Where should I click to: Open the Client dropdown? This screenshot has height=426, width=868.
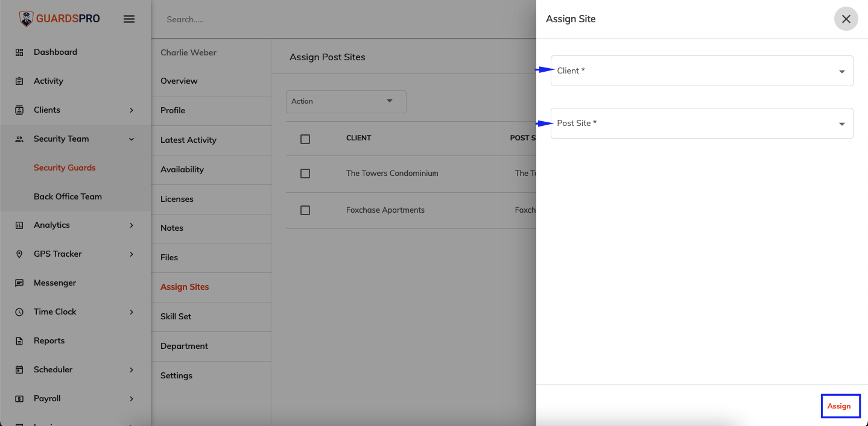coord(702,70)
